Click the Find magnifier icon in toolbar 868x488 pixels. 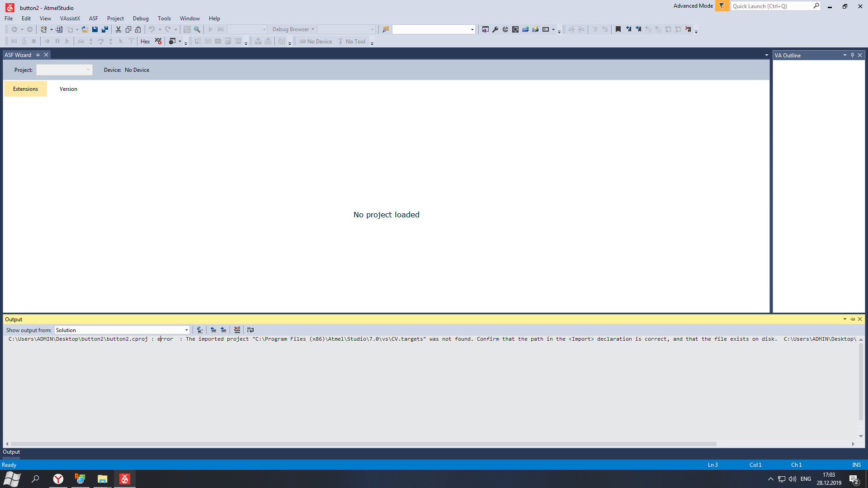pyautogui.click(x=197, y=29)
